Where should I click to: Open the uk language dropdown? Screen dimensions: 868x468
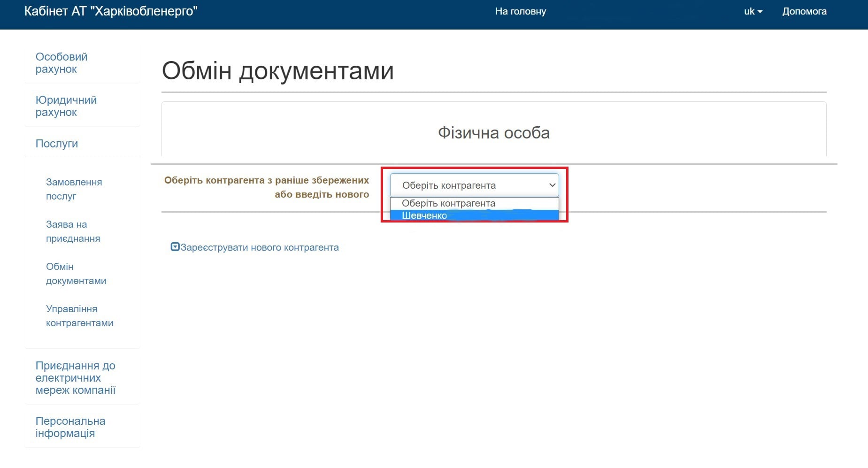pyautogui.click(x=753, y=11)
